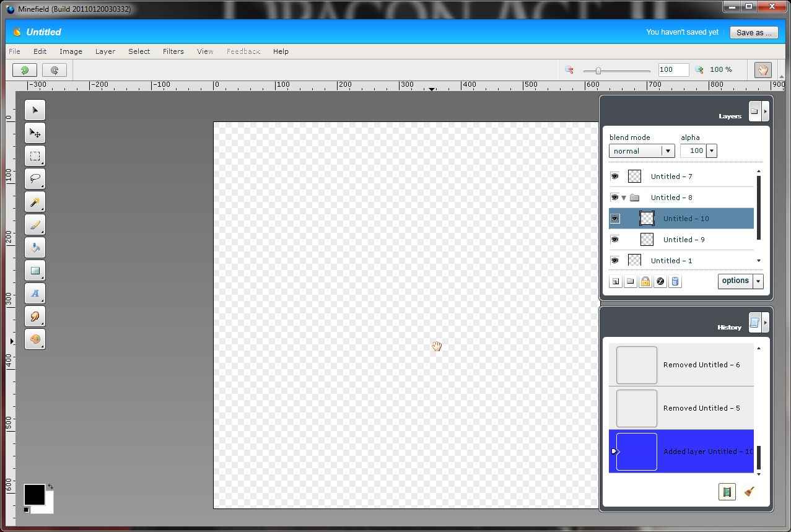Select the Removed Untitled – 5 history state
This screenshot has height=532, width=791.
coord(681,408)
